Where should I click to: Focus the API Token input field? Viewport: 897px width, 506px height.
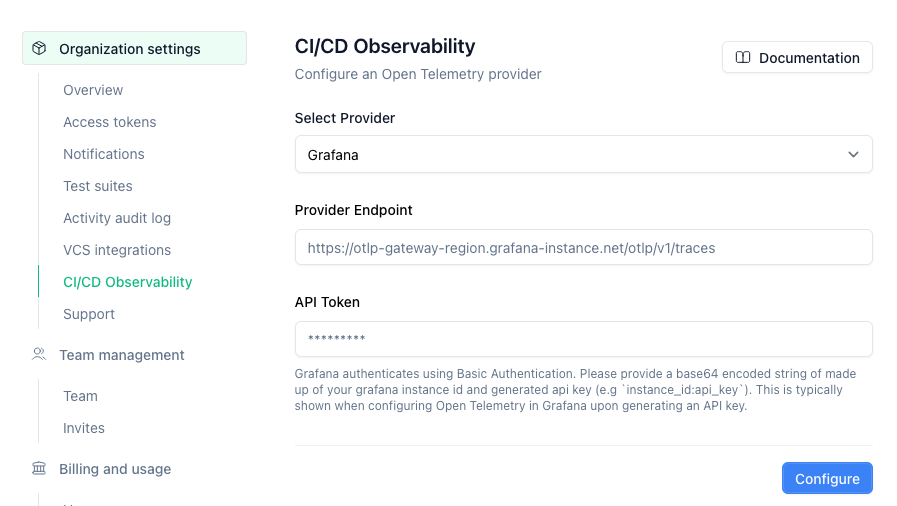(x=583, y=339)
